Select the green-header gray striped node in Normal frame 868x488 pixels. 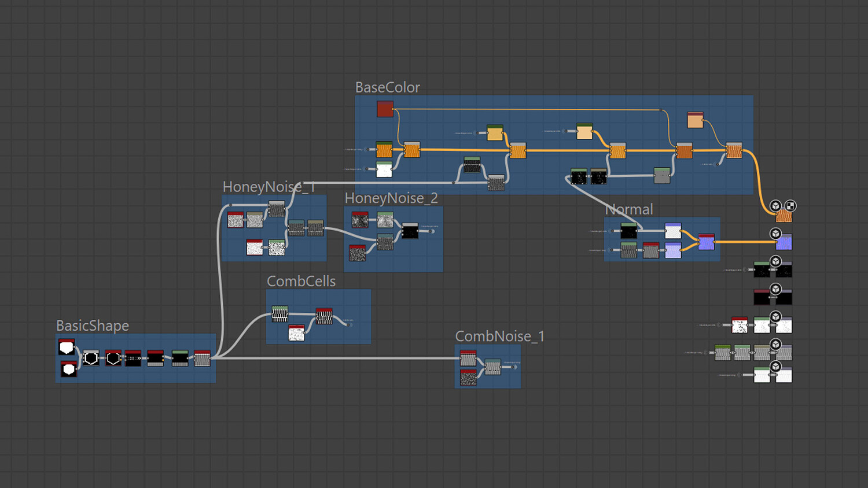pyautogui.click(x=629, y=250)
